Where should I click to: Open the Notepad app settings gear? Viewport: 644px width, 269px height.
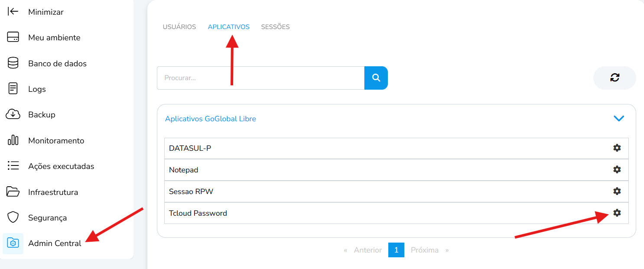617,170
